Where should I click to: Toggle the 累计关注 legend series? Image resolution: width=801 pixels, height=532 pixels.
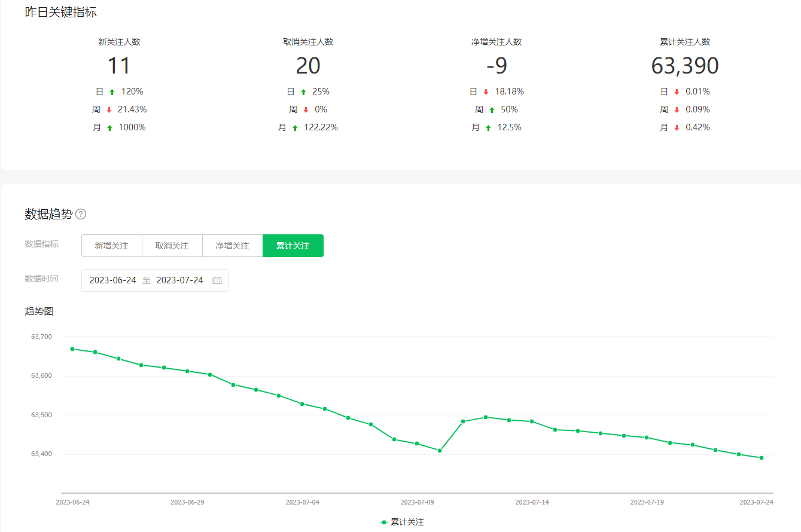(x=402, y=522)
